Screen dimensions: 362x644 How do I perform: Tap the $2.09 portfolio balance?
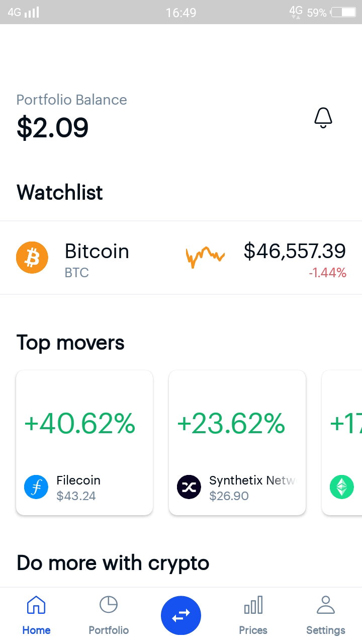pos(53,128)
